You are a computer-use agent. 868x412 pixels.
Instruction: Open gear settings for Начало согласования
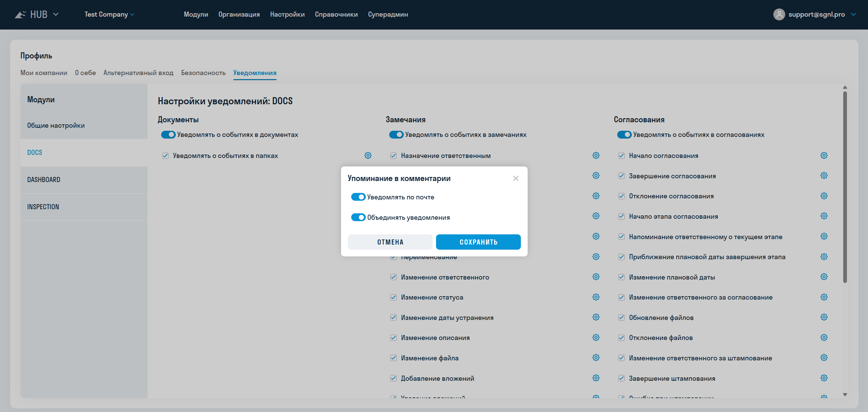coord(824,156)
